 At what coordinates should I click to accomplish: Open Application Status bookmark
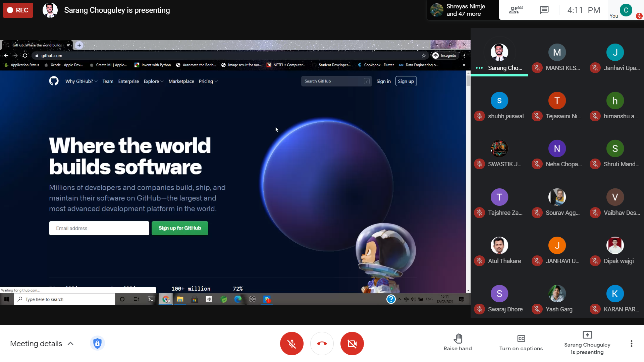click(x=22, y=65)
